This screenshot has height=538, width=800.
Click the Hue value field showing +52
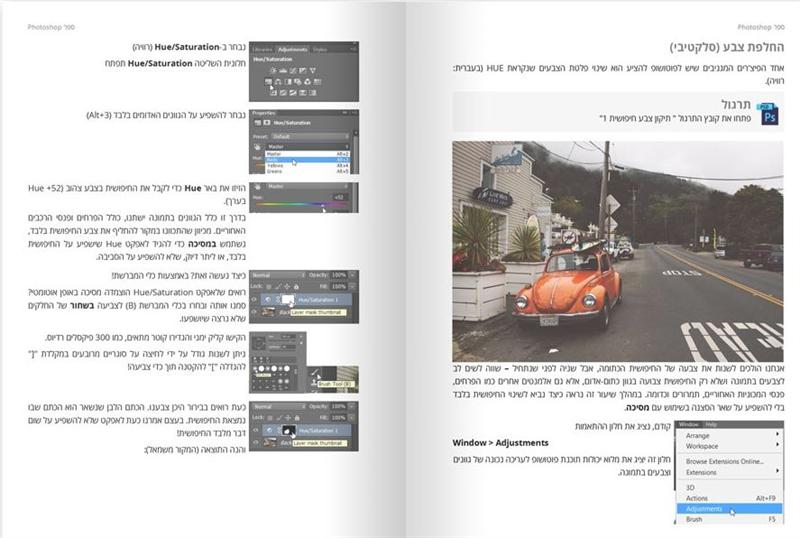[339, 197]
